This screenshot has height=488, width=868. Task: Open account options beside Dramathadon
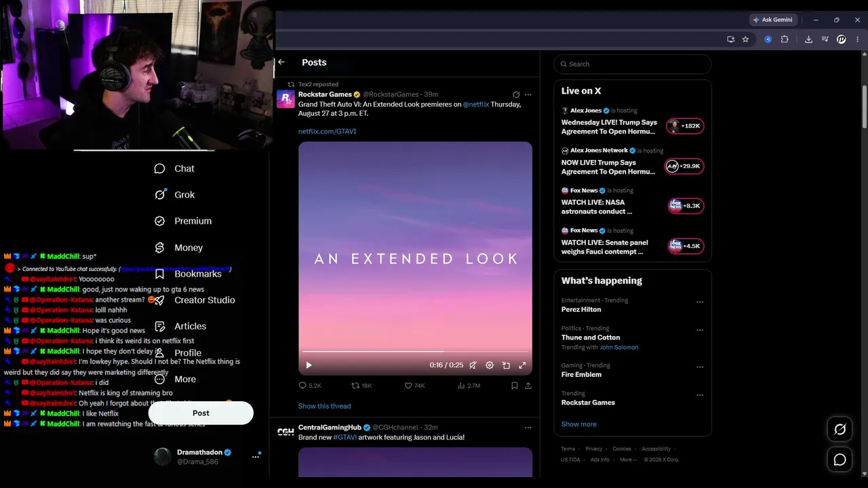pos(256,456)
